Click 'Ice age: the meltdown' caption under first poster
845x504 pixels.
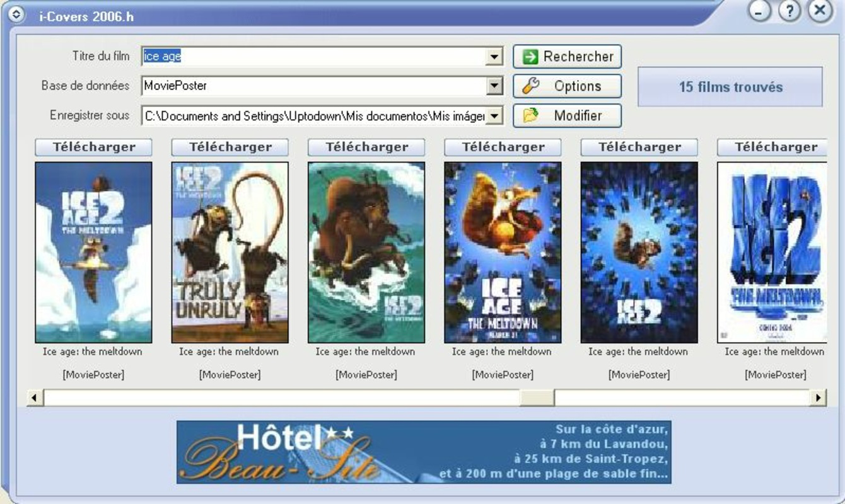click(x=93, y=352)
